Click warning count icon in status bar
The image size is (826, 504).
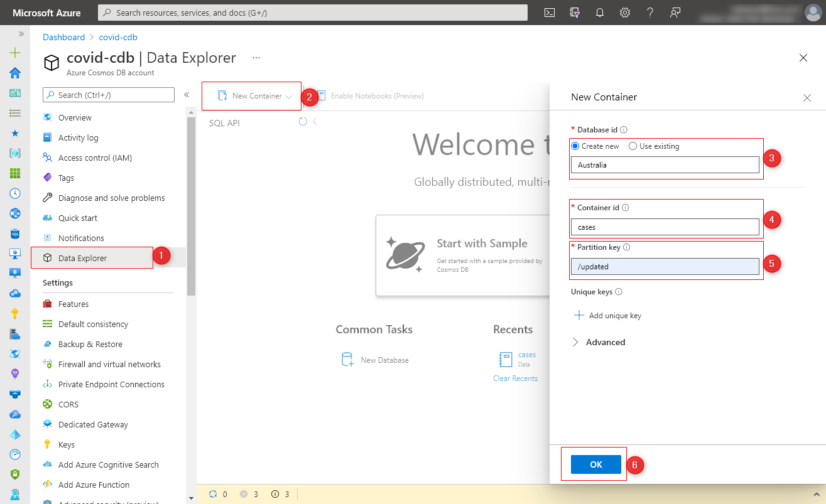274,494
